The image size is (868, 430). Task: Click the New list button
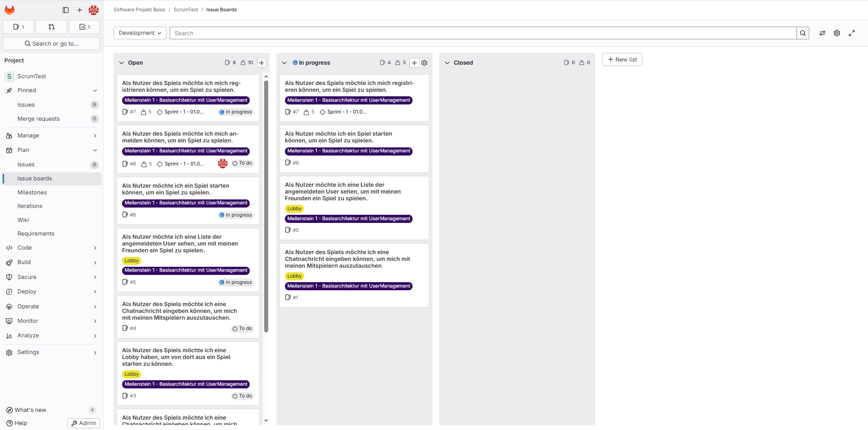click(x=622, y=60)
